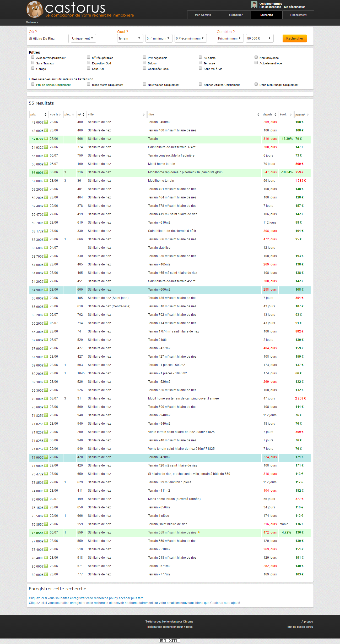Tick the Prix négociable checkbox
Image resolution: width=340 pixels, height=644 pixels.
tap(144, 57)
